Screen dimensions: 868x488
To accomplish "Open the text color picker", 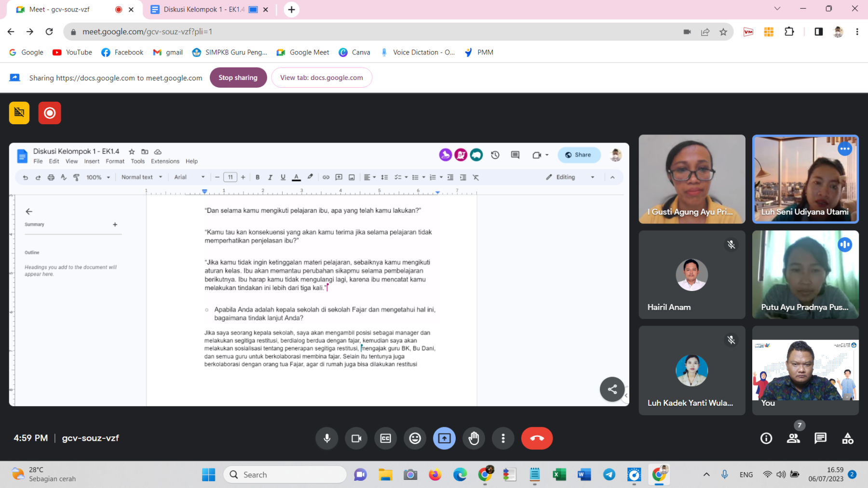I will pos(297,177).
